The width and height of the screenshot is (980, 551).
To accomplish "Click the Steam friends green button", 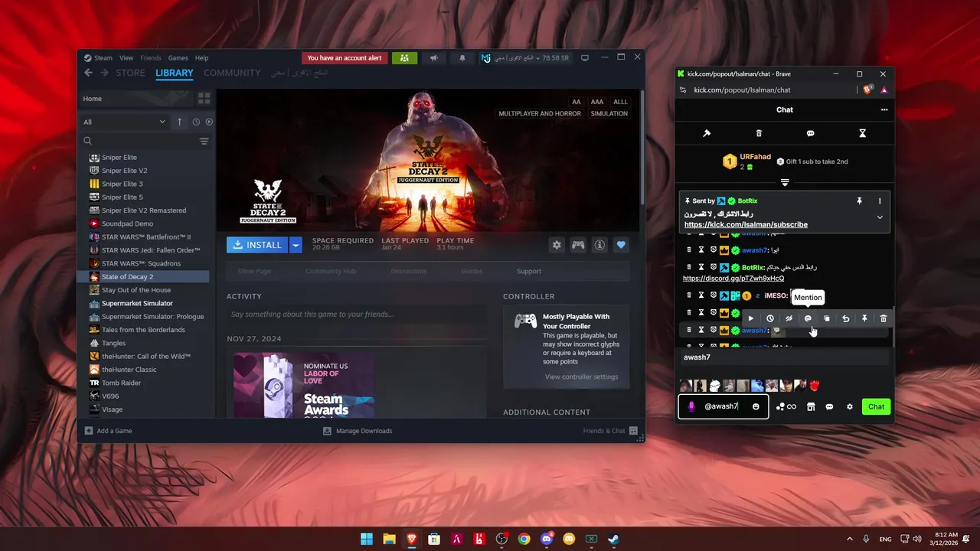I will click(404, 57).
